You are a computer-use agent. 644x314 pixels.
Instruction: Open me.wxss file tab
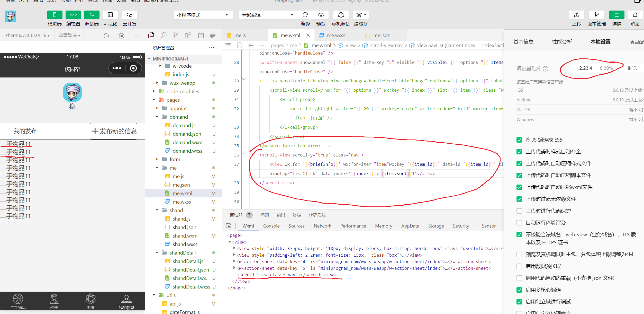click(x=336, y=35)
